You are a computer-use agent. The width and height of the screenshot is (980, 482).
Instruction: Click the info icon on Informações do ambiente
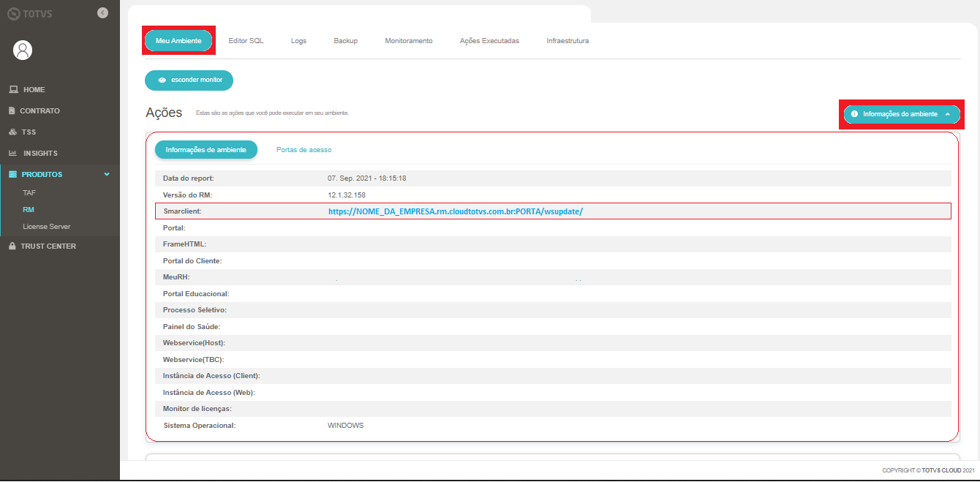(855, 114)
